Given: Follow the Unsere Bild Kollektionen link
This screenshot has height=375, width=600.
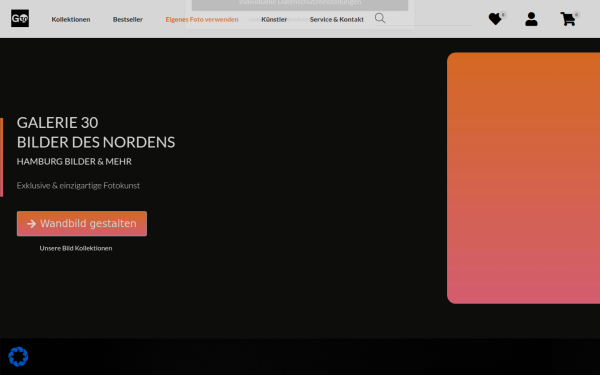Looking at the screenshot, I should point(76,248).
